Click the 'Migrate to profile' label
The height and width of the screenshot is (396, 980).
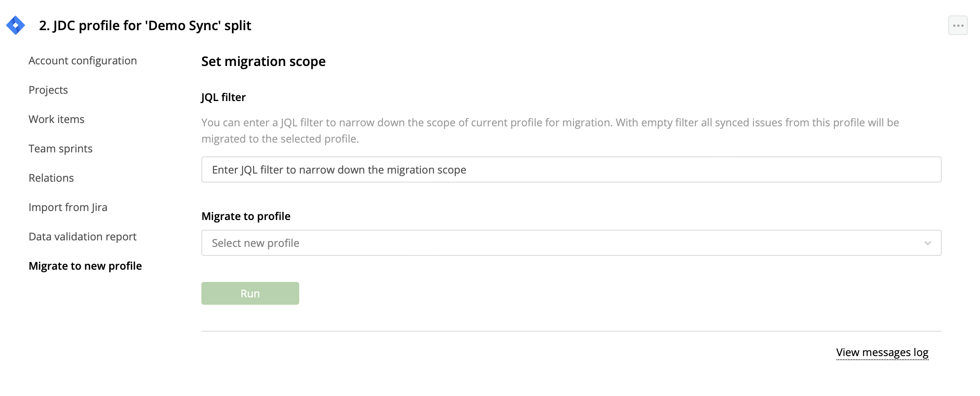[246, 216]
